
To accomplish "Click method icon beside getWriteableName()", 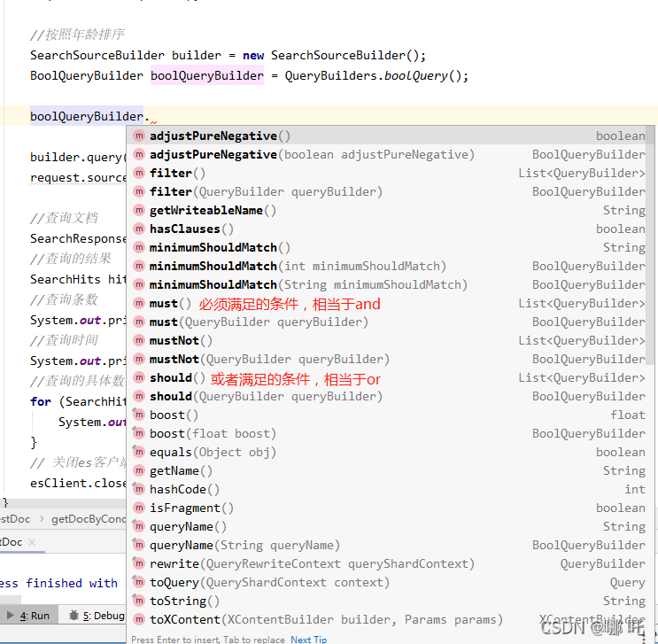I will click(x=139, y=210).
